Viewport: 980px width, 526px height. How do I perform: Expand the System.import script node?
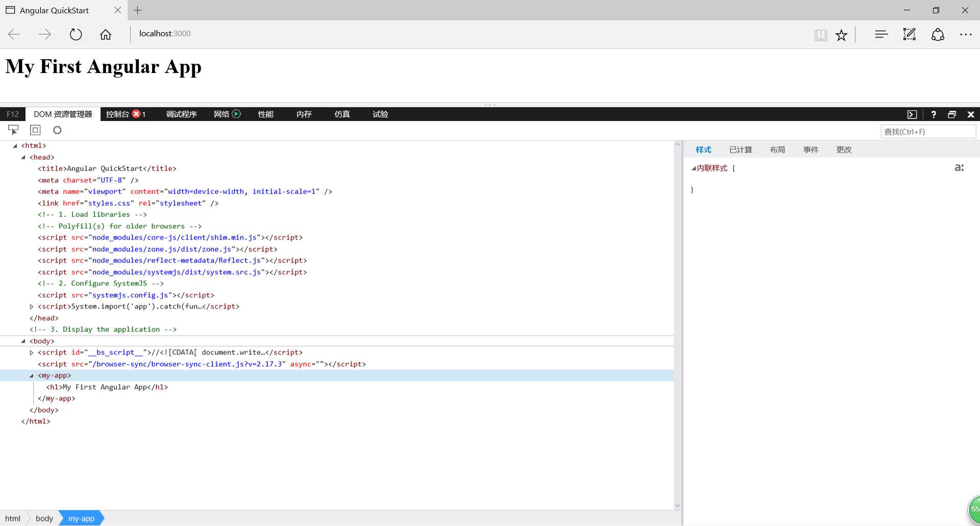click(x=31, y=307)
